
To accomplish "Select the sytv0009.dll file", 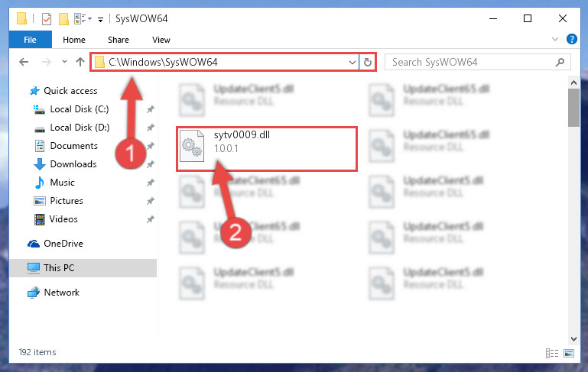I will tap(267, 149).
